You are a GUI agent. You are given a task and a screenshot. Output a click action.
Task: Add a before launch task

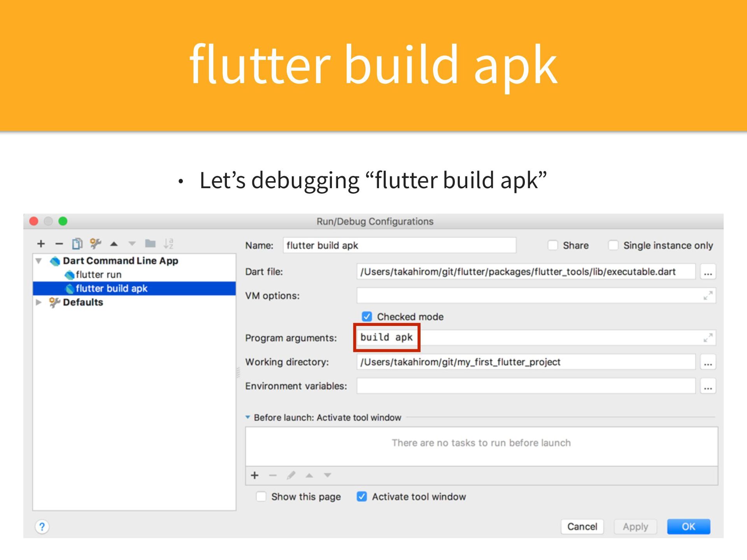click(x=255, y=475)
